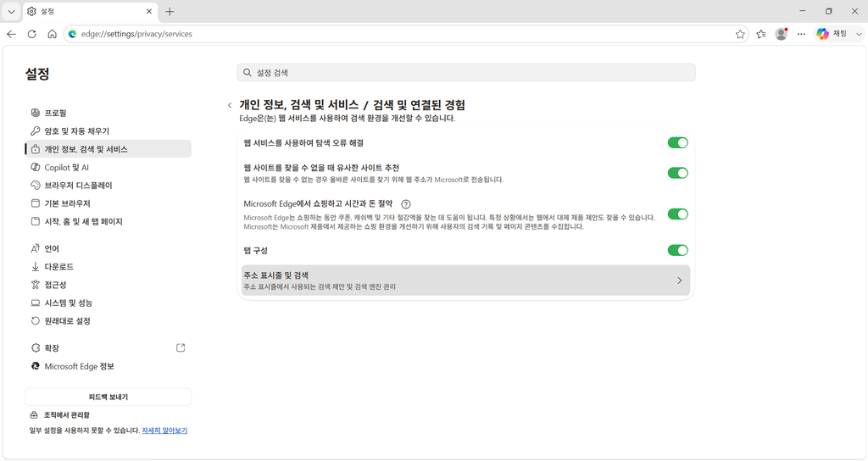Open 다운로드 settings section
This screenshot has height=461, width=868.
click(108, 267)
